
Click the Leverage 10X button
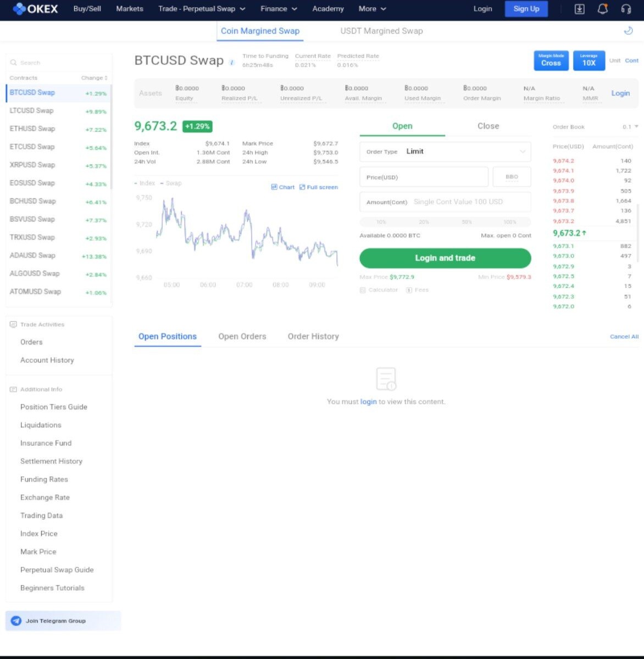(x=589, y=60)
